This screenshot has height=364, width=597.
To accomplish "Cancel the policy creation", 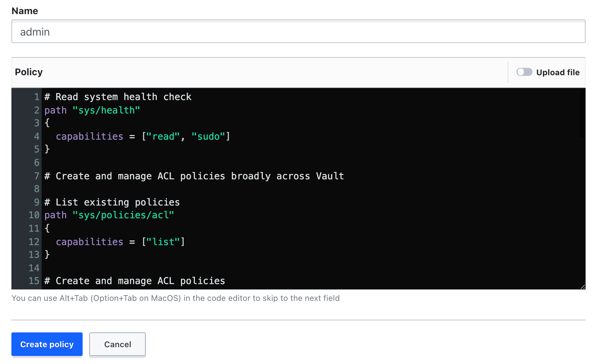I will (x=118, y=344).
